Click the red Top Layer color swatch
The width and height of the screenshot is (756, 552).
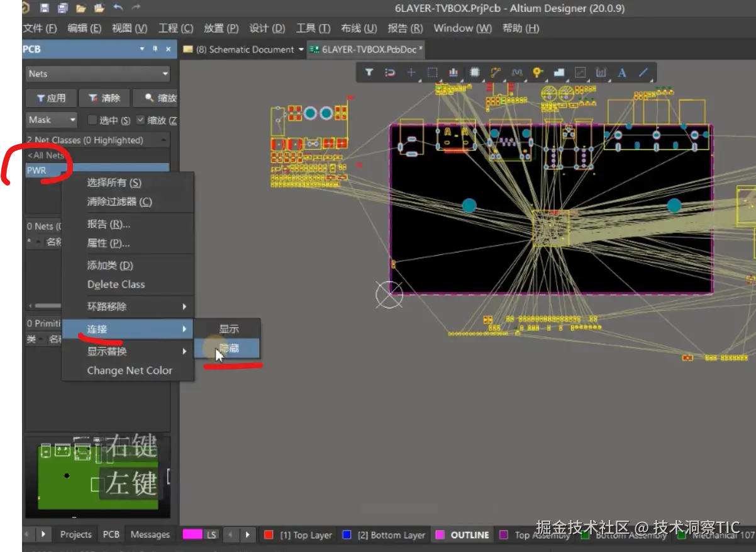[269, 535]
